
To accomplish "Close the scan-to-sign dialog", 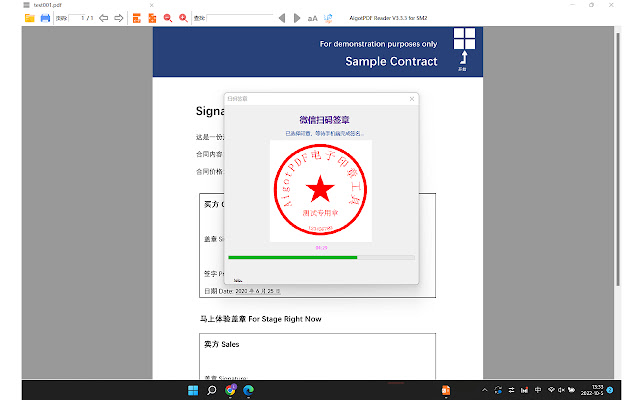I will tap(412, 99).
